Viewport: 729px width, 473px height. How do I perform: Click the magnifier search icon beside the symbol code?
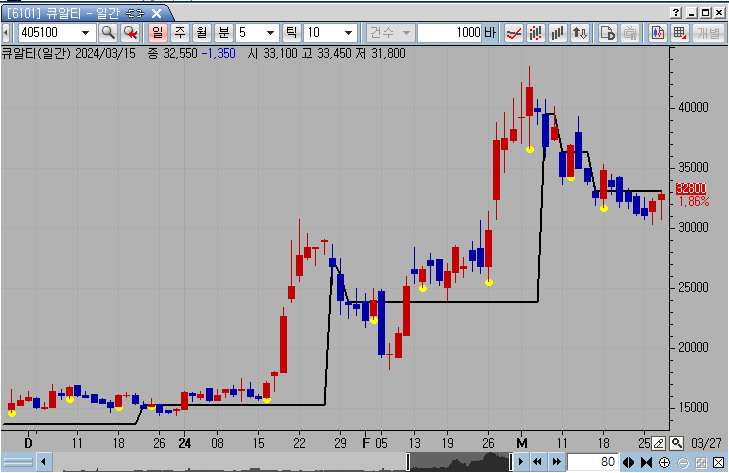click(107, 33)
